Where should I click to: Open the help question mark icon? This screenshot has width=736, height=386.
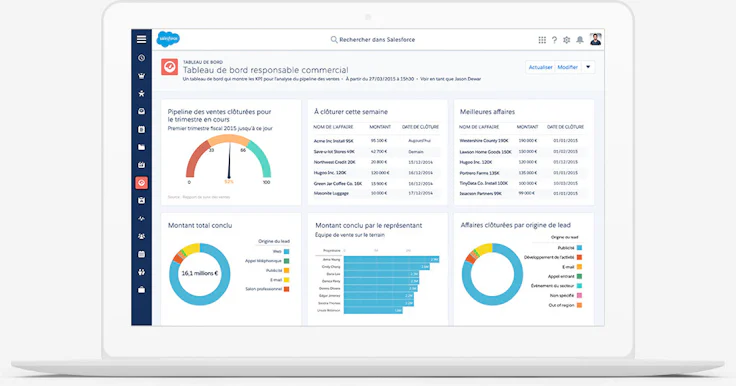tap(554, 40)
